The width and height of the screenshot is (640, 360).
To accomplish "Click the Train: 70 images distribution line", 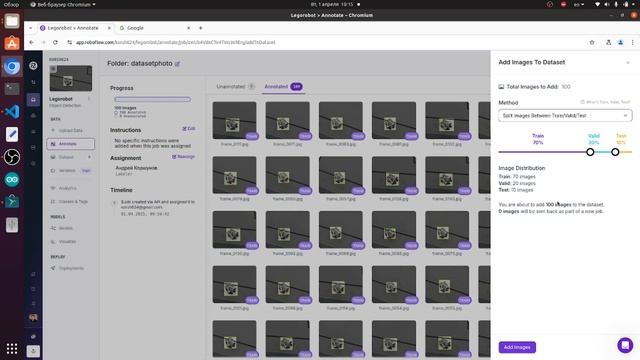I will pyautogui.click(x=517, y=177).
